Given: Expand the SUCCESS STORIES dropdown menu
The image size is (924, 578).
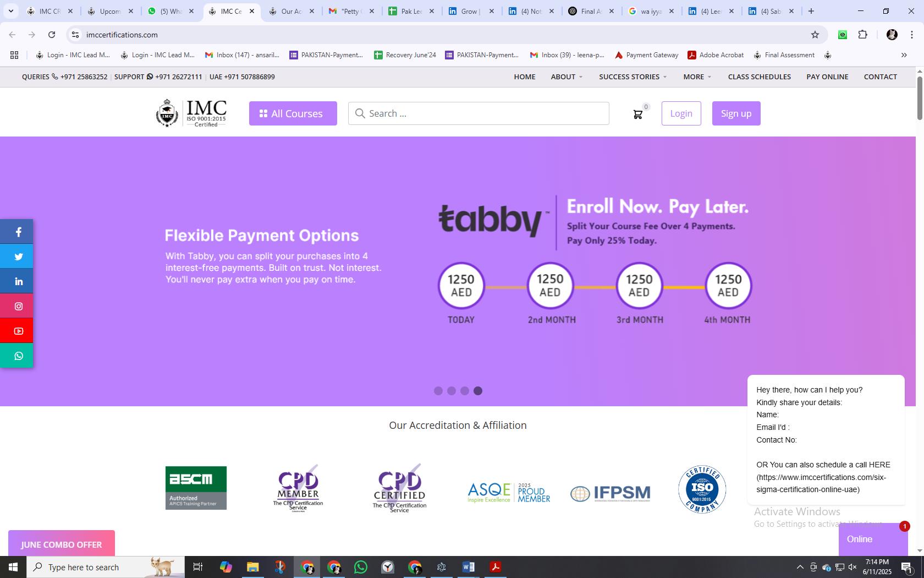Looking at the screenshot, I should click(x=633, y=77).
